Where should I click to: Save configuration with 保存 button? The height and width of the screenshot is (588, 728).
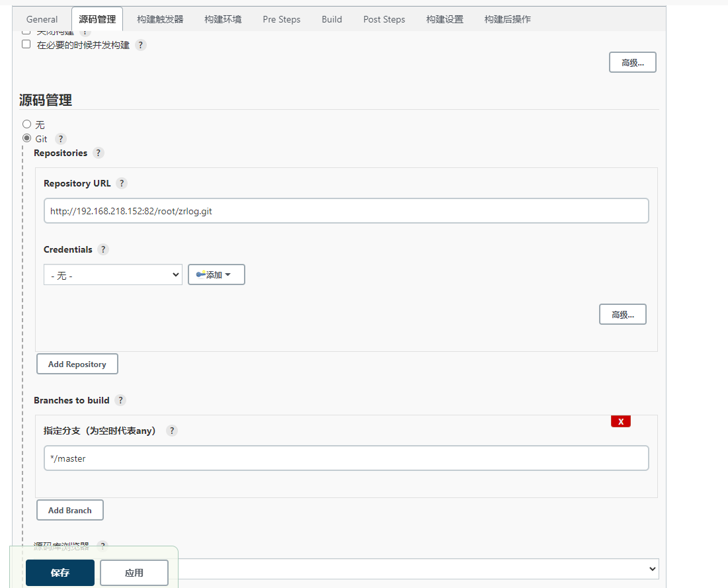pos(60,573)
